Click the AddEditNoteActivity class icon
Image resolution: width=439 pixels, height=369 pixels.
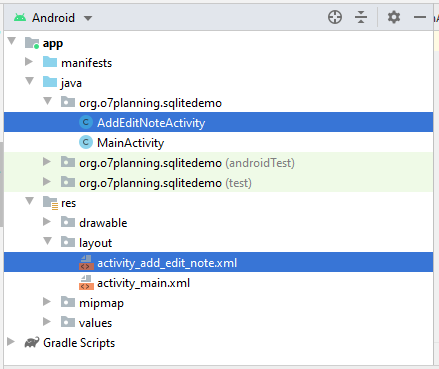(x=86, y=122)
